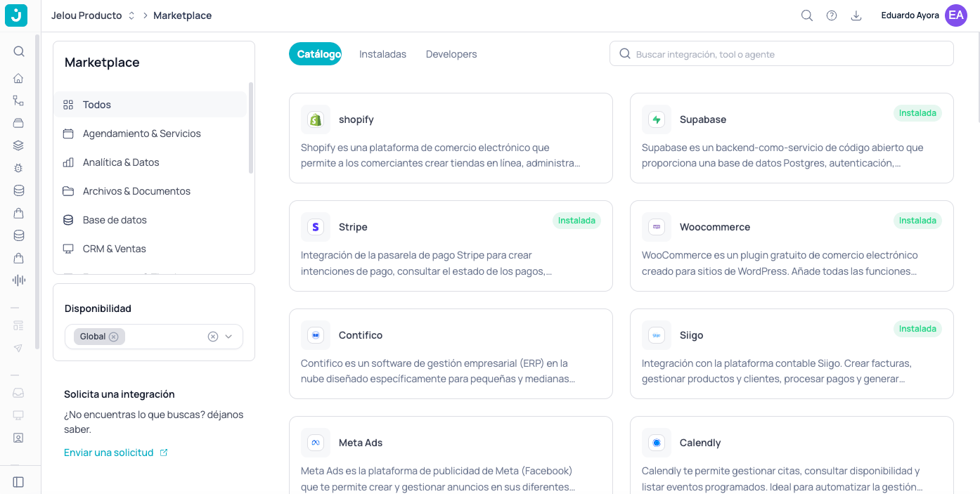The width and height of the screenshot is (980, 494).
Task: Switch to the Instaladas tab
Action: 382,54
